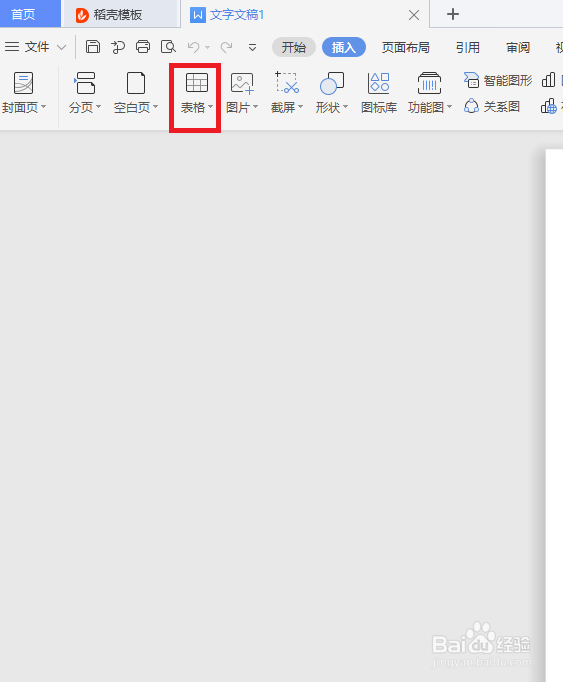
Task: Switch to the 首页 tab
Action: click(x=30, y=14)
